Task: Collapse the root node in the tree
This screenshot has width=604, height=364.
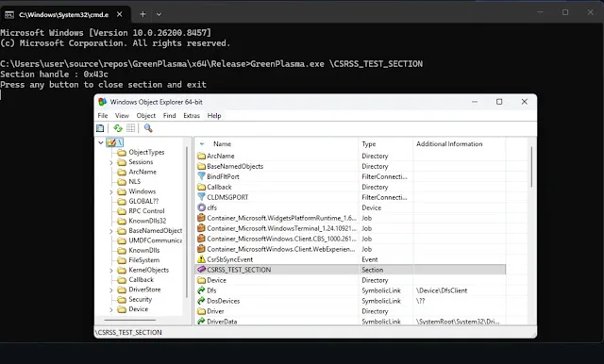Action: pyautogui.click(x=101, y=142)
